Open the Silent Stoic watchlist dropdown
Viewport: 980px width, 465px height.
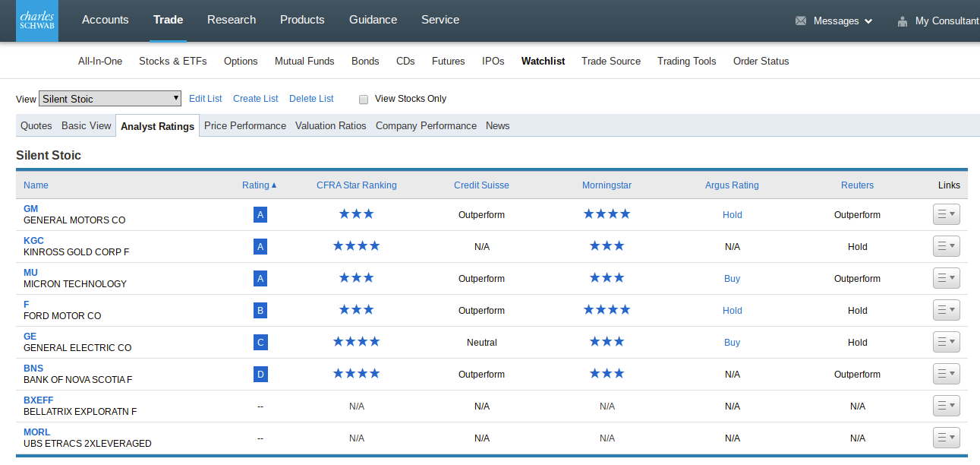pyautogui.click(x=110, y=99)
